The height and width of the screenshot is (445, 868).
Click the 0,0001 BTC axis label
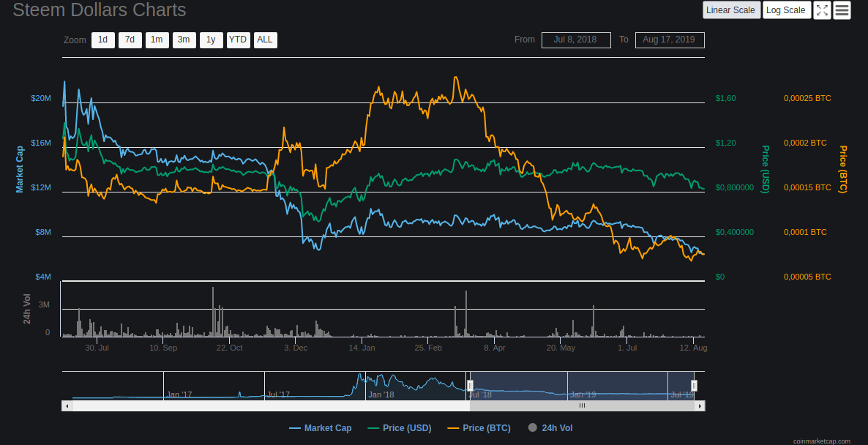tap(806, 232)
